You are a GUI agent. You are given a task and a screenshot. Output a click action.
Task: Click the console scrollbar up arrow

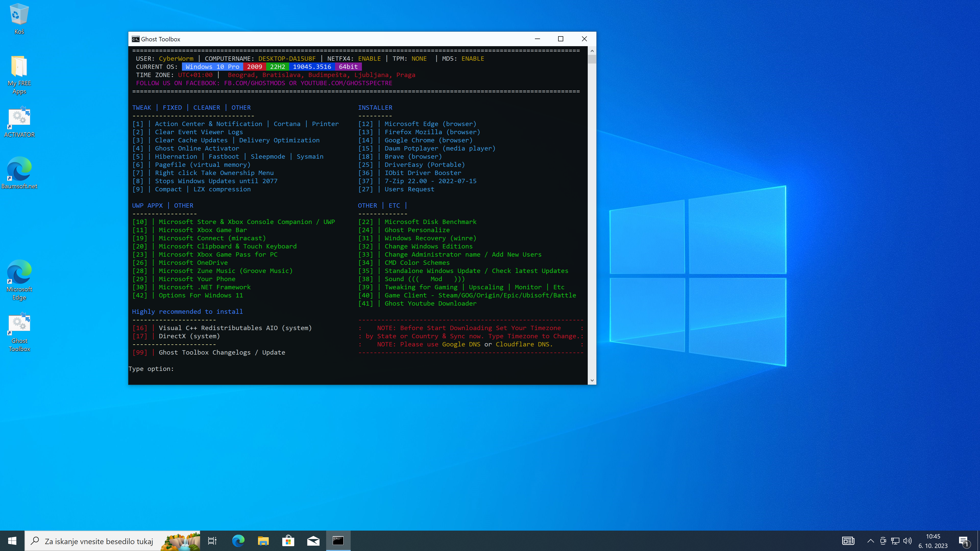(x=592, y=51)
